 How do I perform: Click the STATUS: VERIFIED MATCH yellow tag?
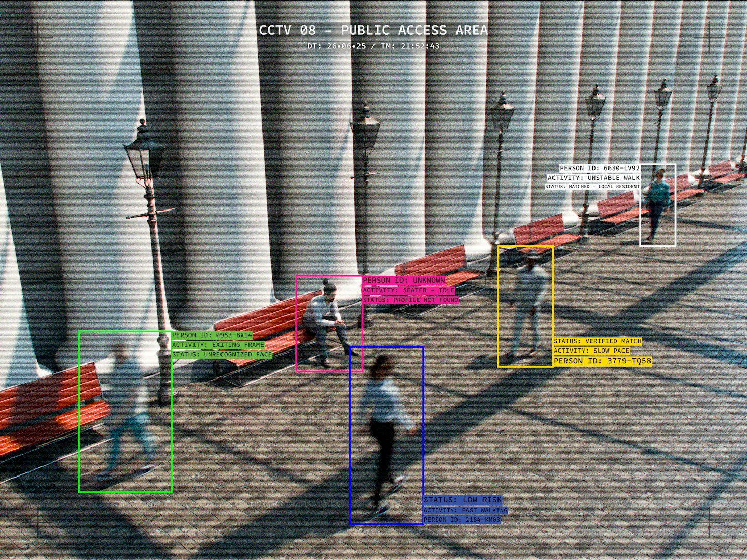(x=598, y=341)
